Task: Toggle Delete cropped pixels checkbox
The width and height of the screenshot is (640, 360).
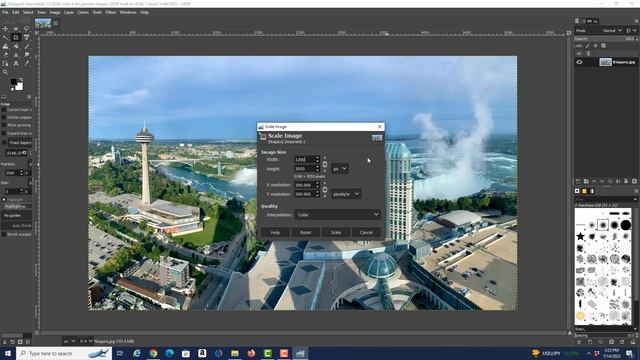Action: click(4, 118)
